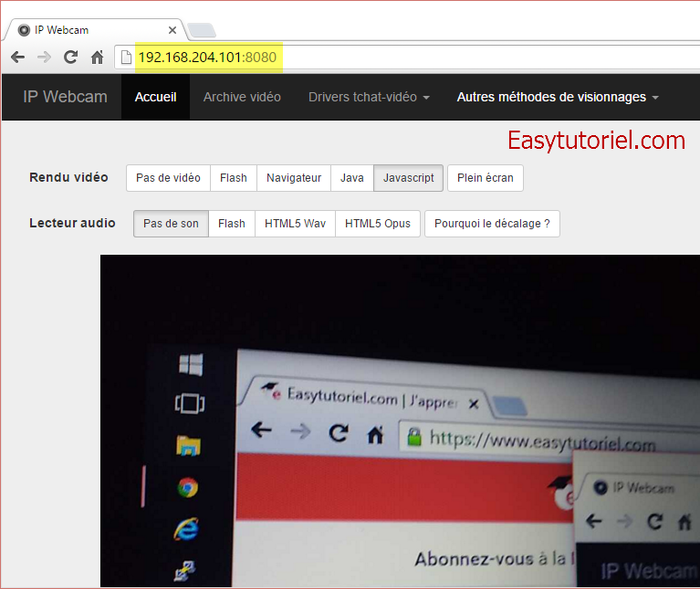
Task: Select Java video rendering
Action: pyautogui.click(x=352, y=178)
